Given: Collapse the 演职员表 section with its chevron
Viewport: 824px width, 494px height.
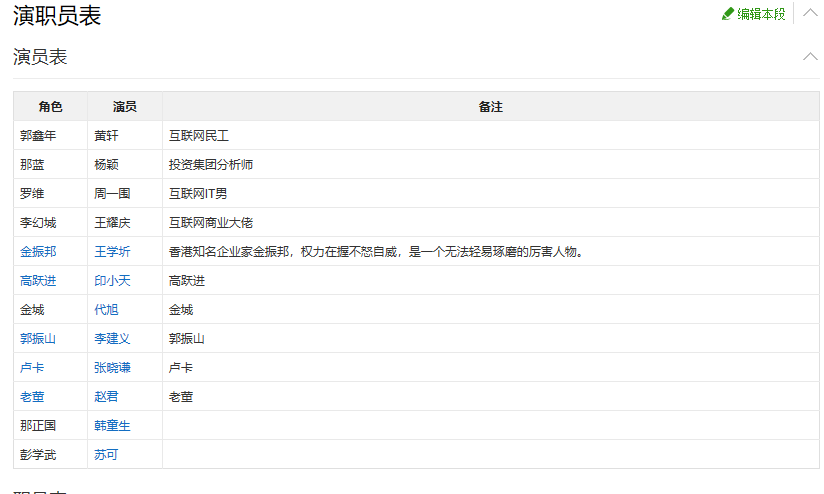Looking at the screenshot, I should pos(810,13).
